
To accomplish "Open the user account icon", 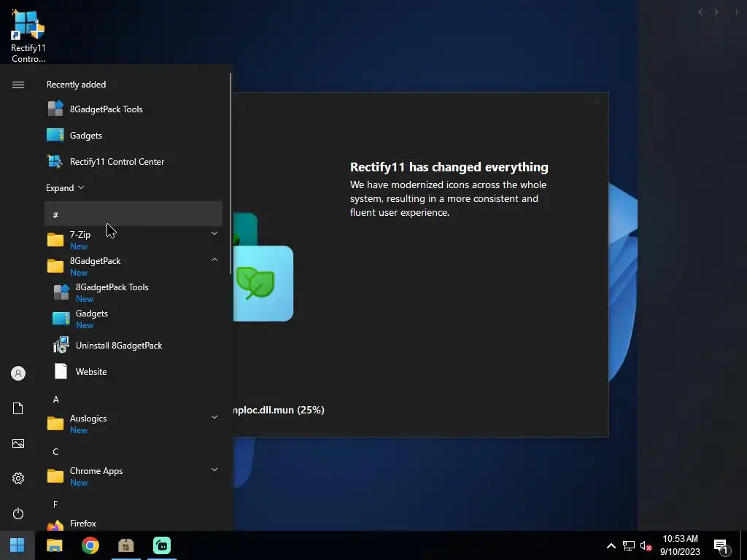I will click(x=18, y=373).
